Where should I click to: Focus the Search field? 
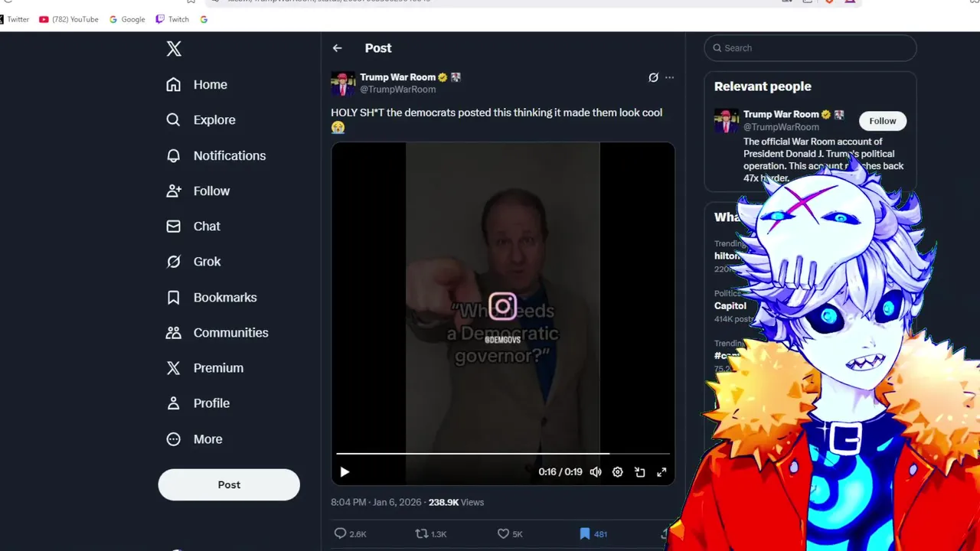[810, 48]
